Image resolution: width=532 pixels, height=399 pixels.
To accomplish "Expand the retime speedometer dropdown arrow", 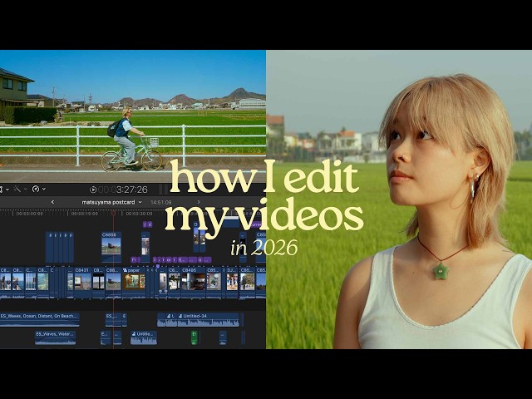I will pos(44,190).
